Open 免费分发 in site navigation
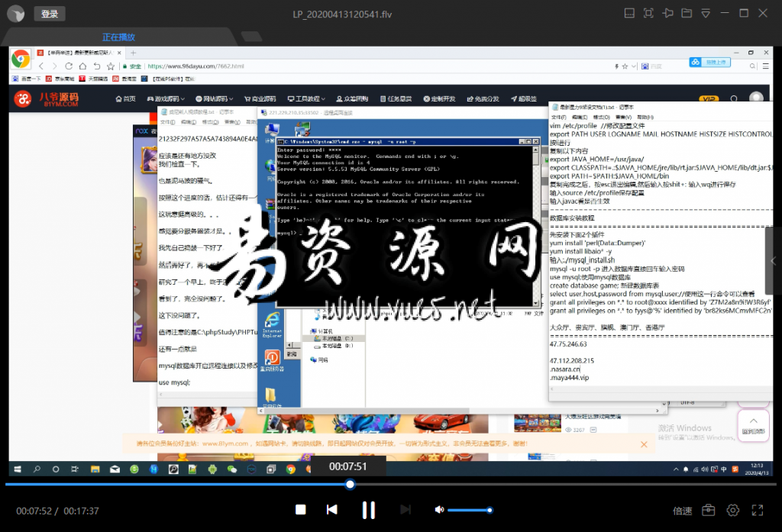782x532 pixels. pyautogui.click(x=483, y=98)
